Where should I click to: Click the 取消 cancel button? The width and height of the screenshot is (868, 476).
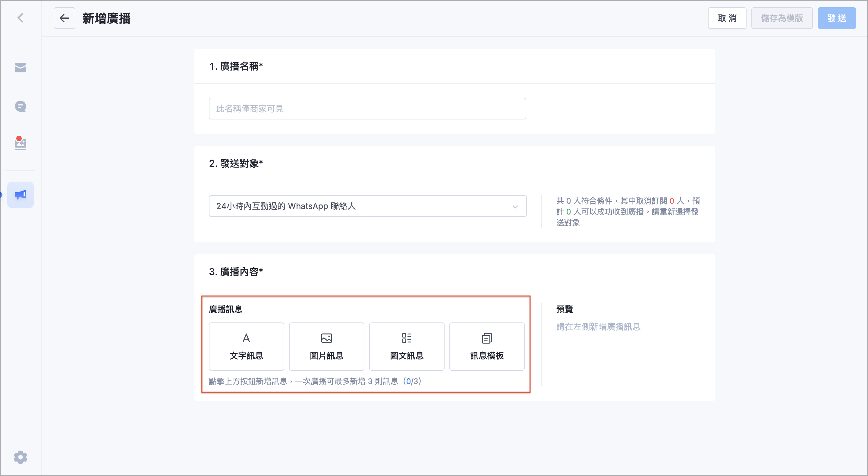tap(727, 18)
